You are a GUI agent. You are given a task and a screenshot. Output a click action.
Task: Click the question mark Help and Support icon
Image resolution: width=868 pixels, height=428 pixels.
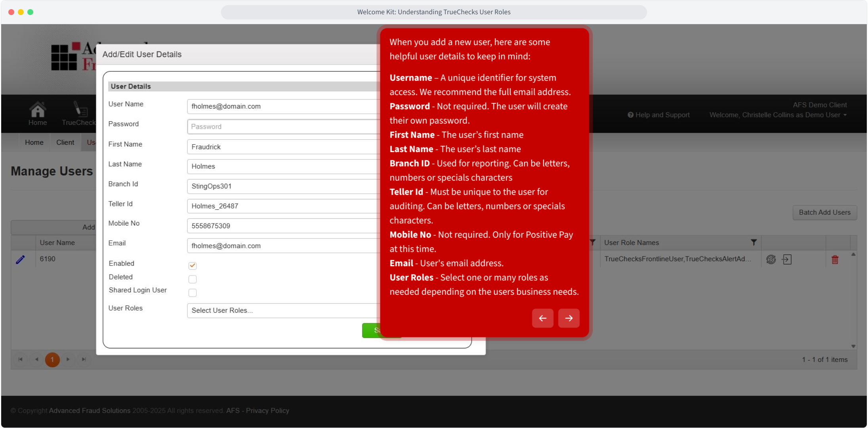(630, 115)
